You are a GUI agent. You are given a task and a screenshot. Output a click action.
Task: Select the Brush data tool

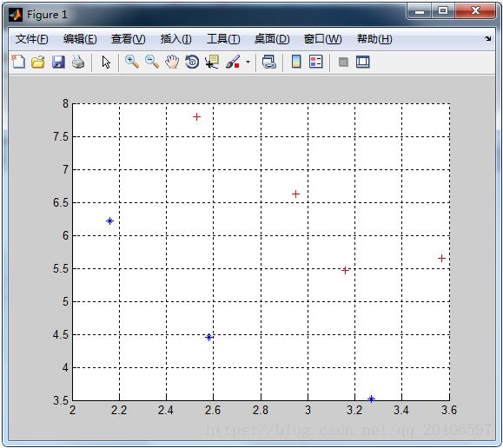tap(233, 62)
